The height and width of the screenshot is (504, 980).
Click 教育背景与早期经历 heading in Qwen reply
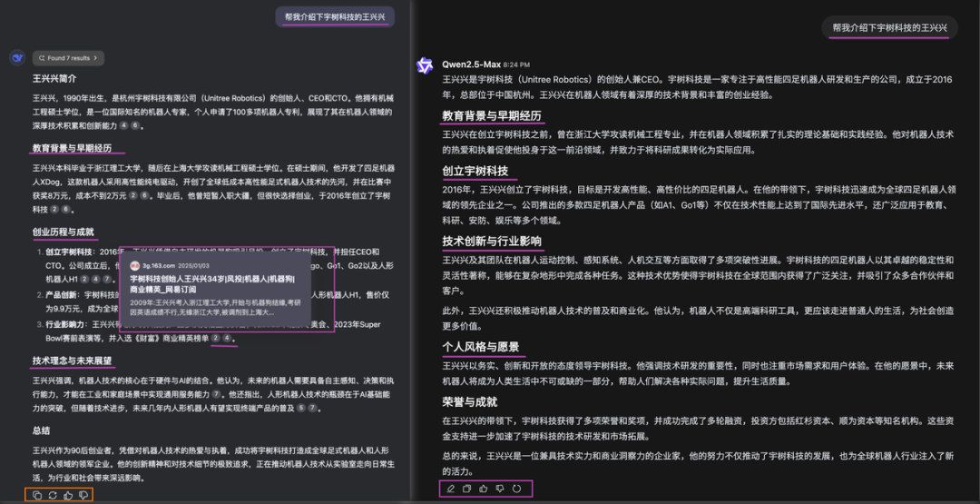pos(492,115)
